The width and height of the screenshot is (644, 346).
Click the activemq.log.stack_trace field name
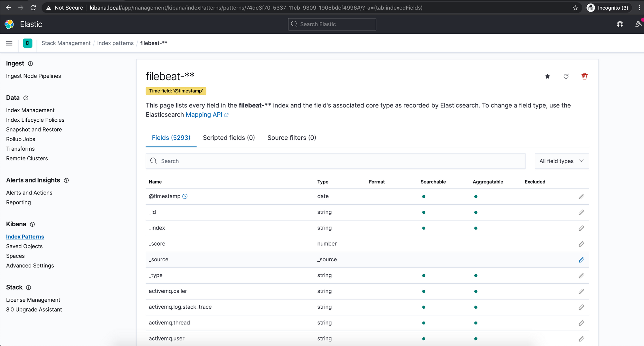(180, 307)
